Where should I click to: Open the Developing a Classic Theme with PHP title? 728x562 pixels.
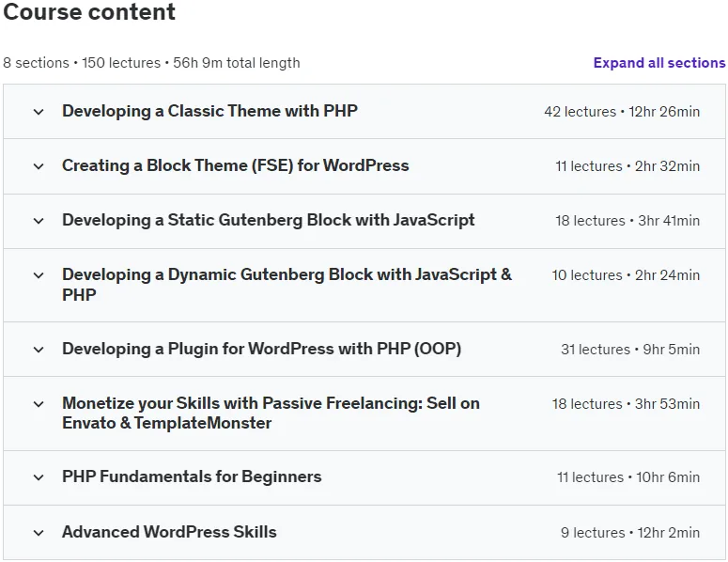(x=209, y=111)
